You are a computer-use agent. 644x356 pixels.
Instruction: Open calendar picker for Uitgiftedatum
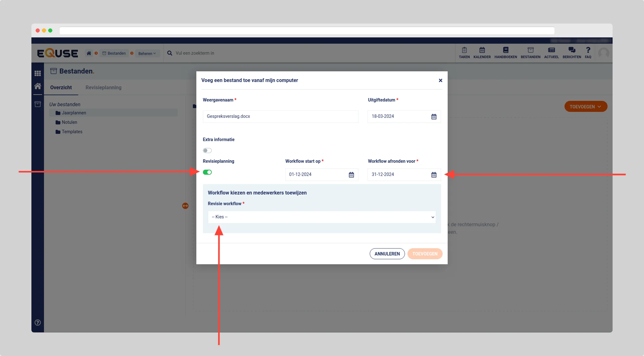(434, 117)
